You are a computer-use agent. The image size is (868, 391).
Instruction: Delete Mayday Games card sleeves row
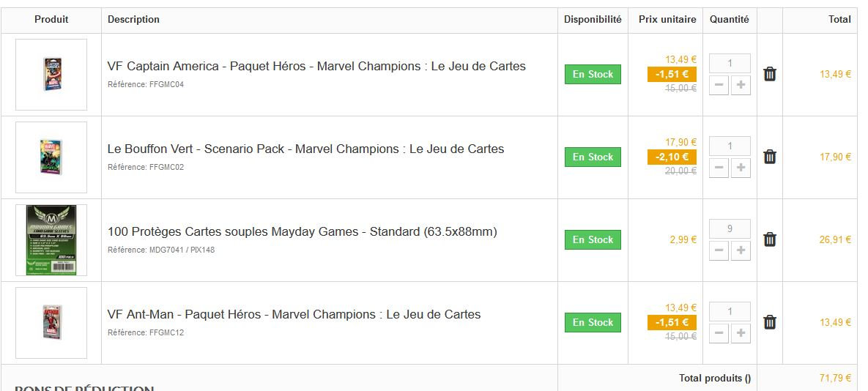pyautogui.click(x=769, y=239)
